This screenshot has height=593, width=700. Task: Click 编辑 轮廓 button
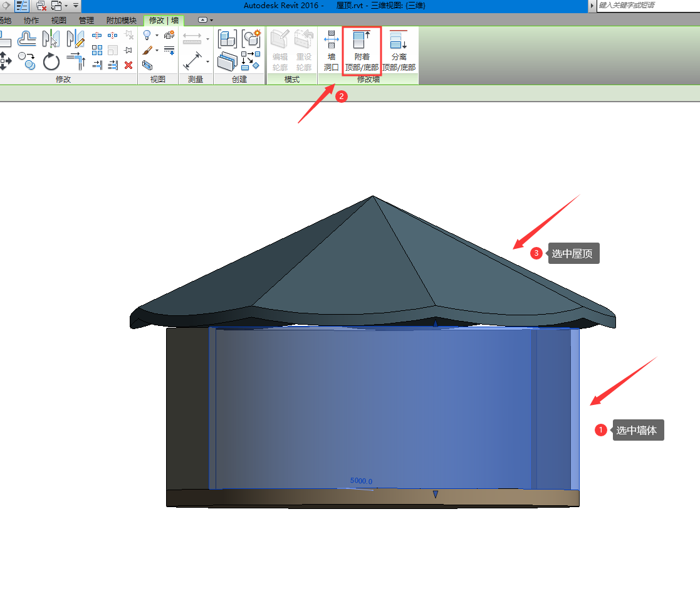point(280,50)
